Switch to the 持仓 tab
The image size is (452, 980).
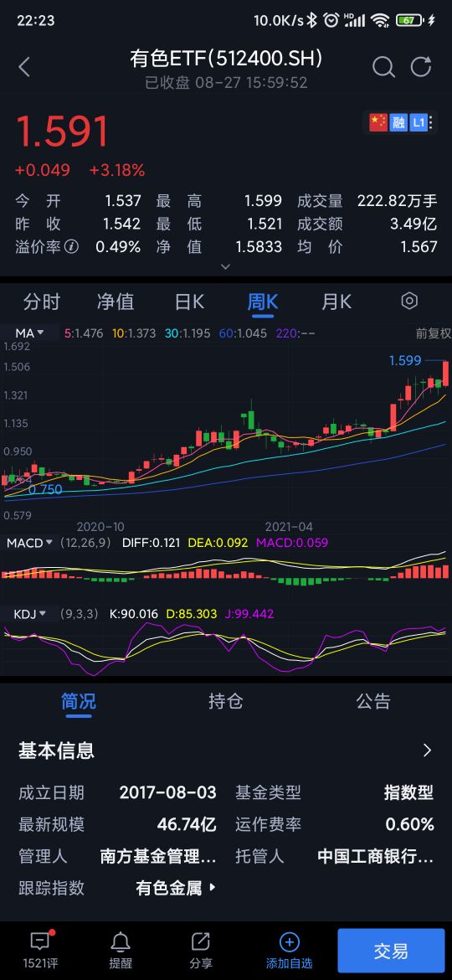coord(225,701)
